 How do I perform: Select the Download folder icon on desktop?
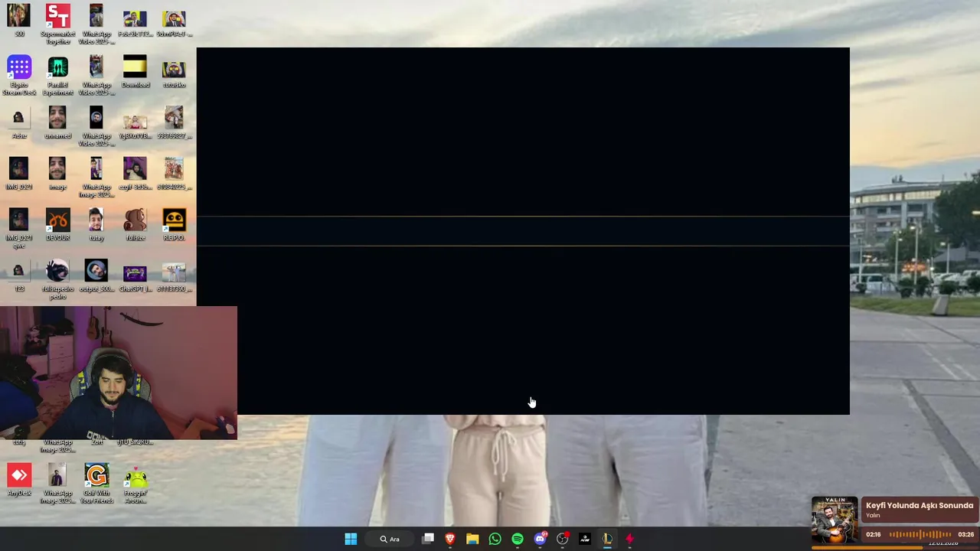[135, 71]
